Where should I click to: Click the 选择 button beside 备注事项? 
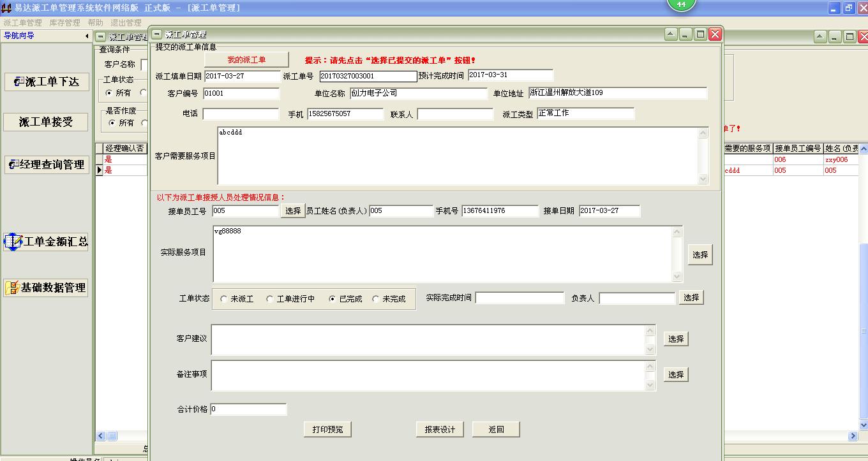tap(676, 375)
